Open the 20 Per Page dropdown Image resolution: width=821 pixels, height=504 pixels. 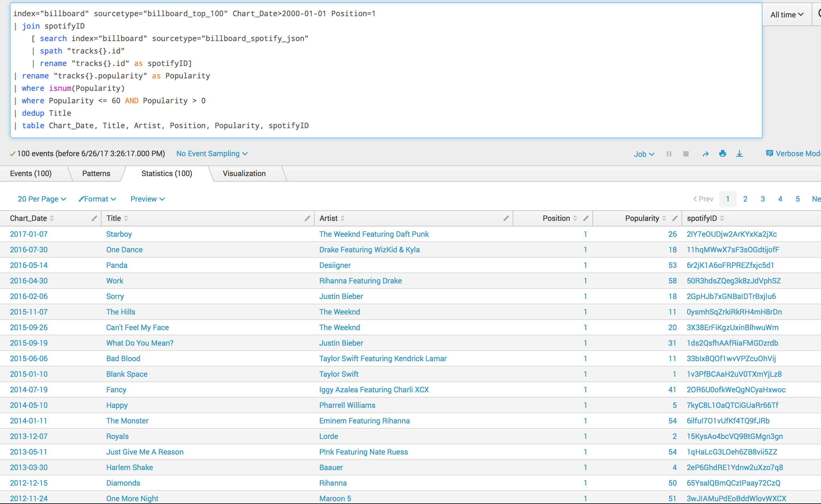click(x=42, y=199)
